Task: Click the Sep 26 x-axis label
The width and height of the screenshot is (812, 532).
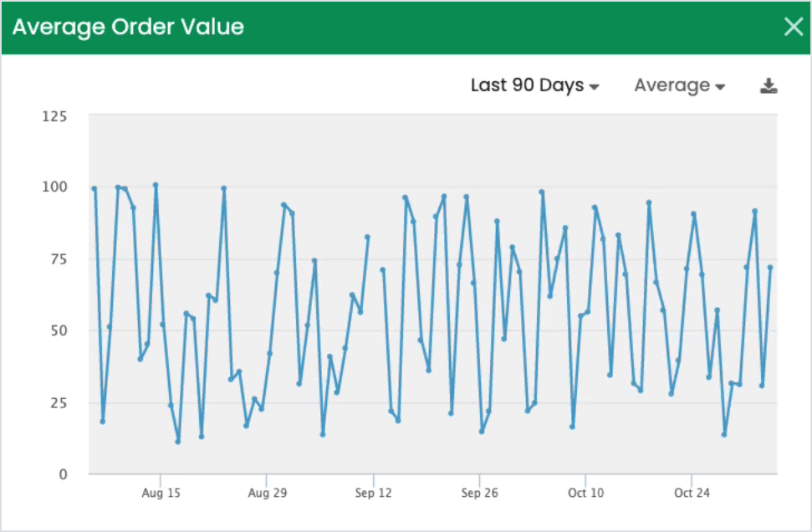Action: 479,493
